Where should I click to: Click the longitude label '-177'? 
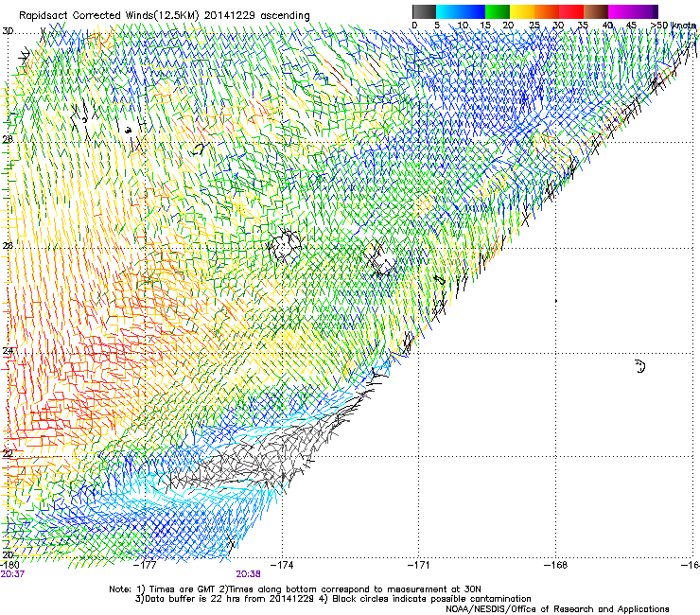[146, 565]
